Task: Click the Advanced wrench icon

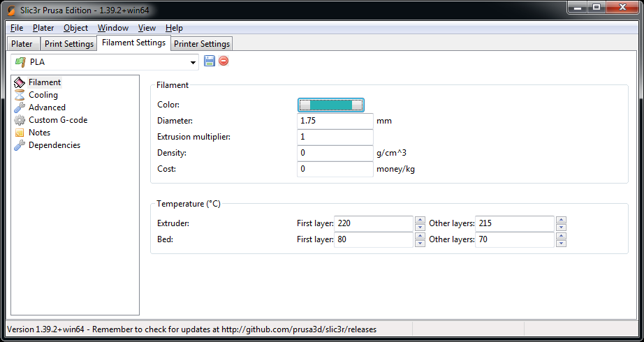Action: 20,107
